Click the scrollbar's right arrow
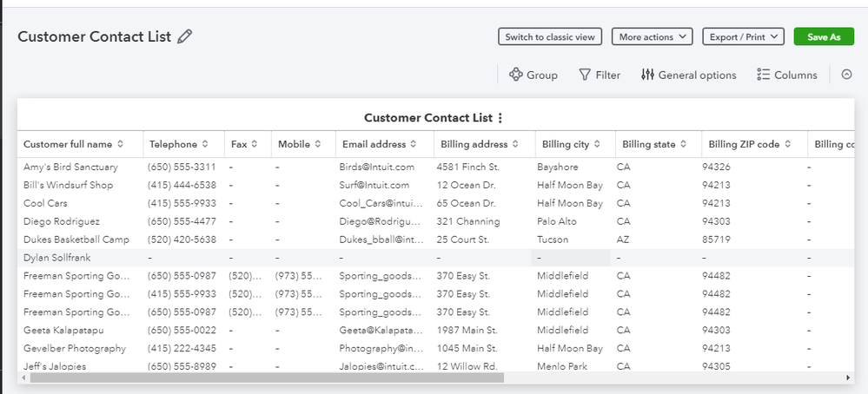The height and width of the screenshot is (394, 868). (x=848, y=378)
